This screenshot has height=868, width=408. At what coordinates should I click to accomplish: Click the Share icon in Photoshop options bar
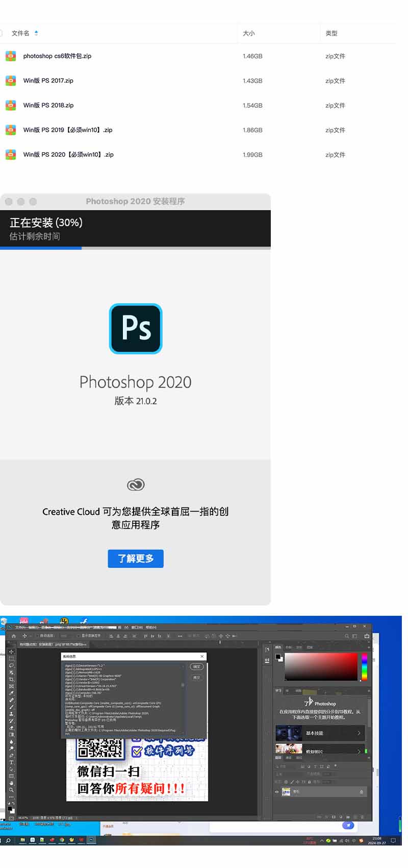pyautogui.click(x=367, y=636)
